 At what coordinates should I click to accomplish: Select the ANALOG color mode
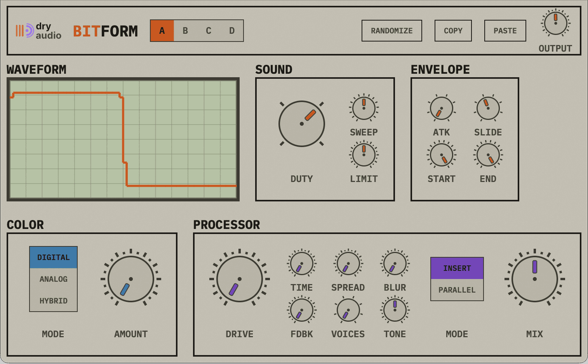53,279
